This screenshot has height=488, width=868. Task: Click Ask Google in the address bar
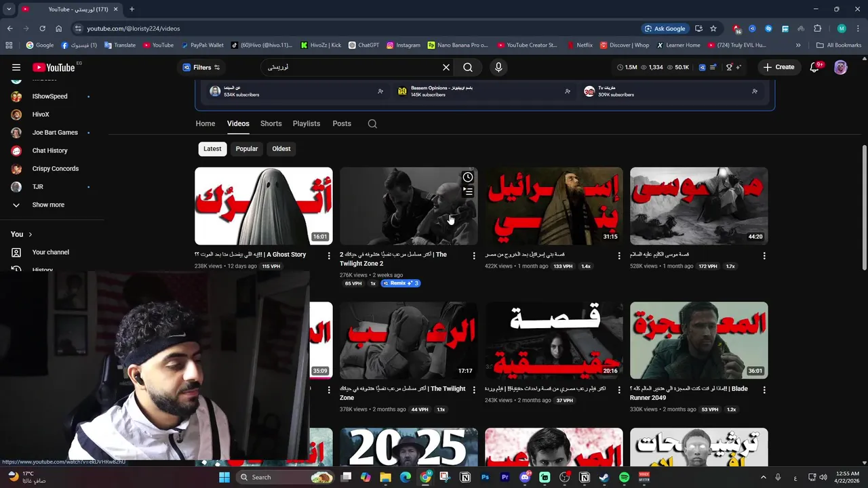tap(665, 28)
